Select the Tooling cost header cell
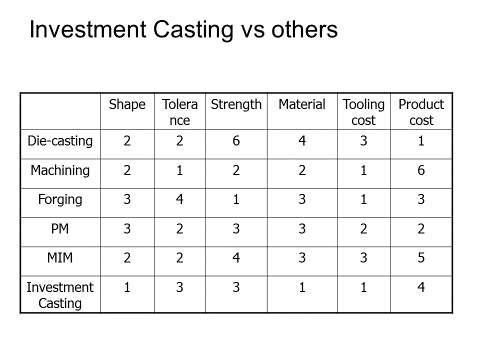The width and height of the screenshot is (480, 360). click(x=364, y=112)
